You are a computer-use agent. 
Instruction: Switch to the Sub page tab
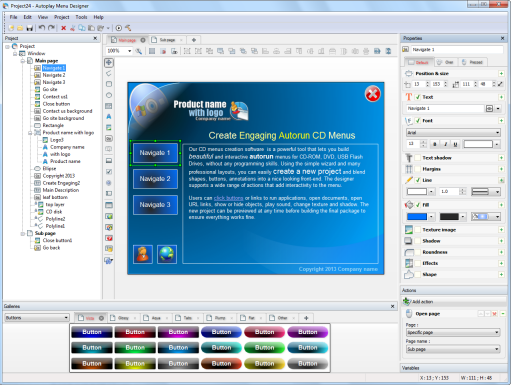tap(167, 40)
